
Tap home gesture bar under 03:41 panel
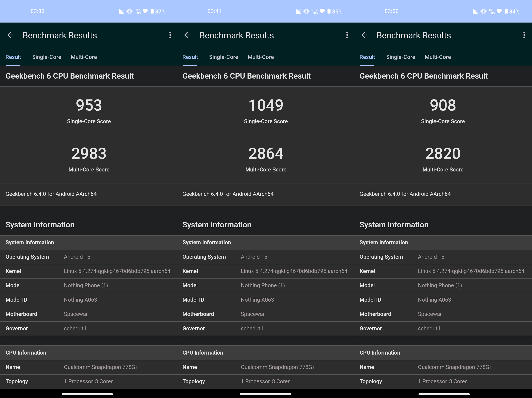pos(265,394)
